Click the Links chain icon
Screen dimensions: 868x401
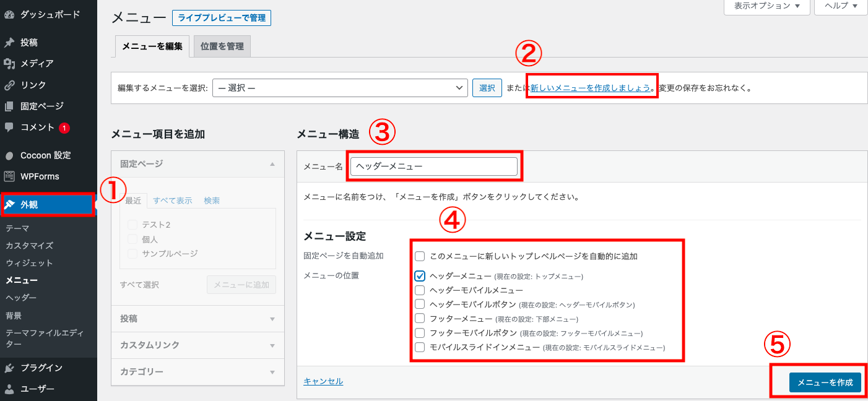(9, 85)
